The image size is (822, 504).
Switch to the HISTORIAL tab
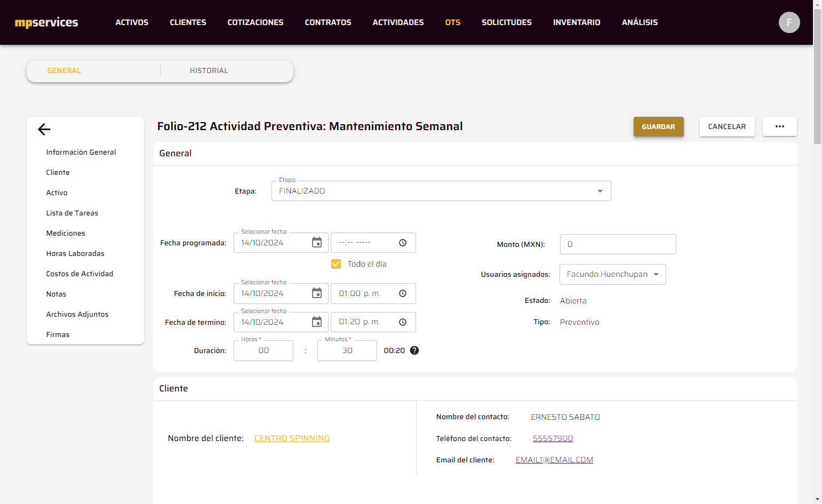tap(209, 70)
